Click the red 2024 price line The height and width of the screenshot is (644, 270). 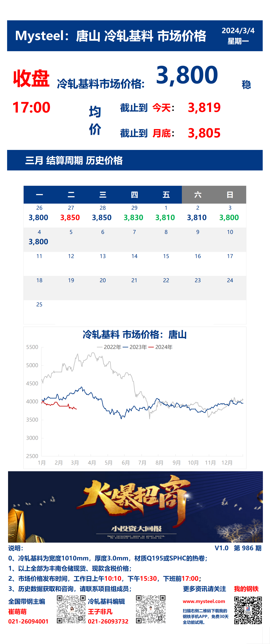point(59,405)
